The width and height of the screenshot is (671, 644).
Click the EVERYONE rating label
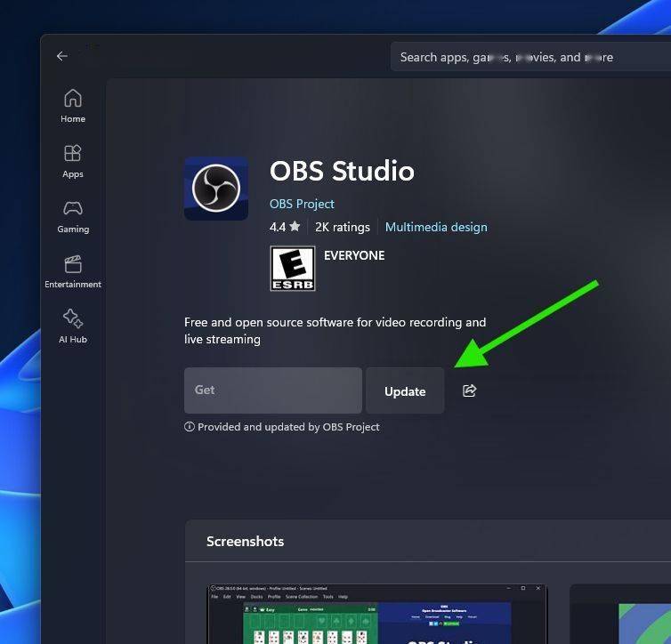(x=354, y=255)
